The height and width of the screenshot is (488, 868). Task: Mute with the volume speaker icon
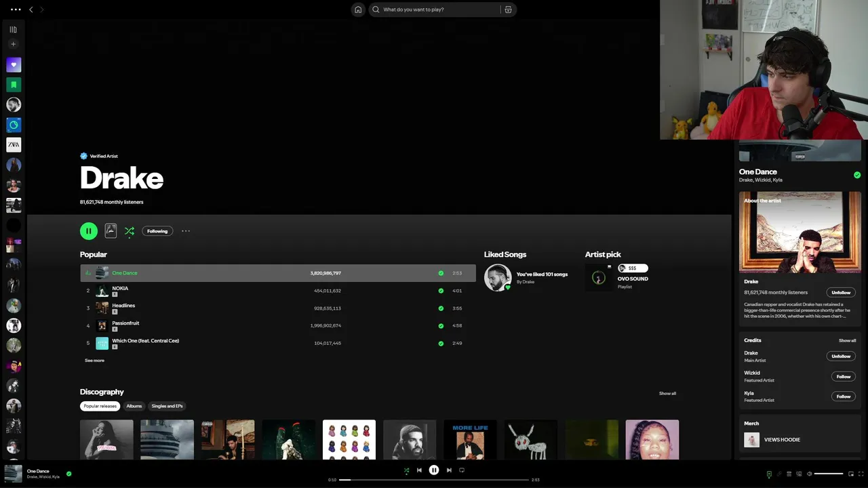coord(810,474)
